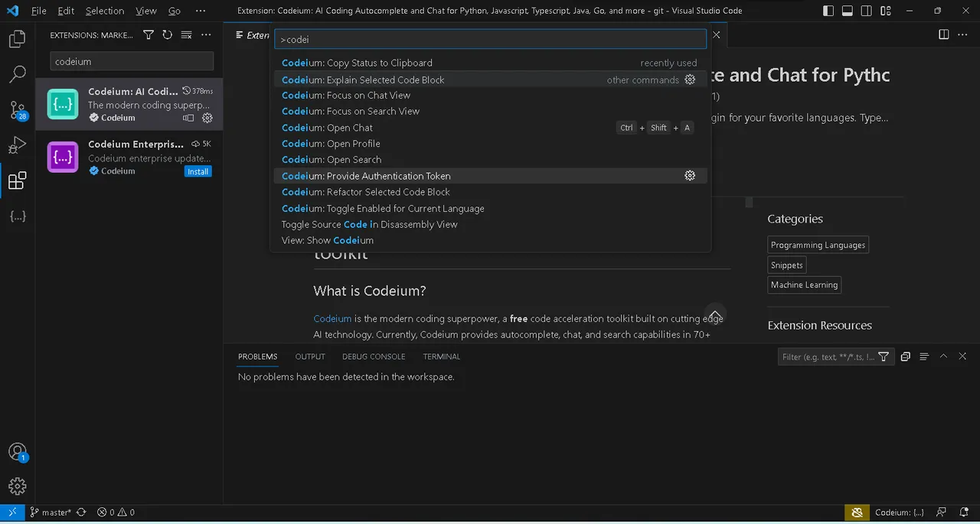Clear extensions search results
This screenshot has height=524, width=980.
click(186, 35)
